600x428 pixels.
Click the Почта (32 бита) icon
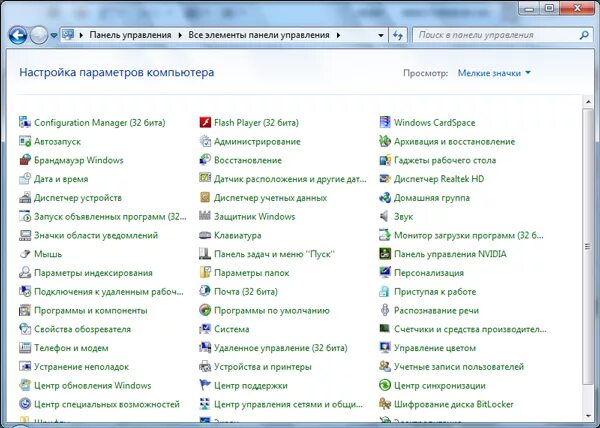(x=205, y=291)
